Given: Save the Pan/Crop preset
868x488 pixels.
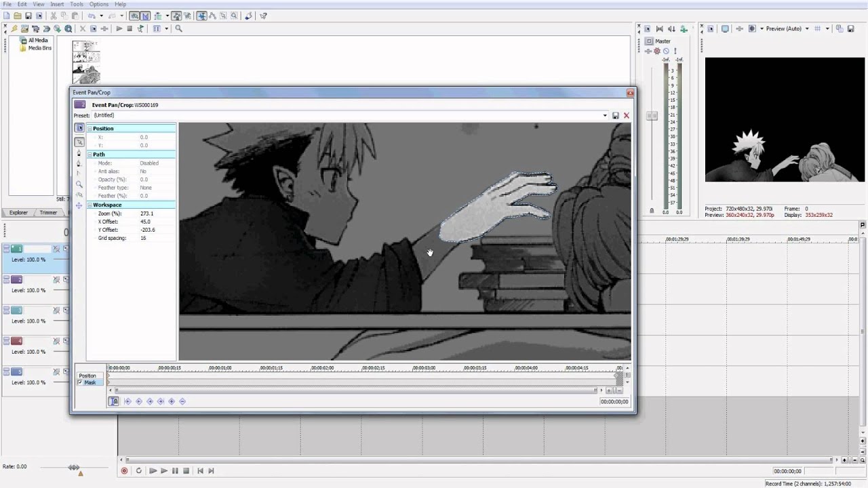Looking at the screenshot, I should point(616,115).
